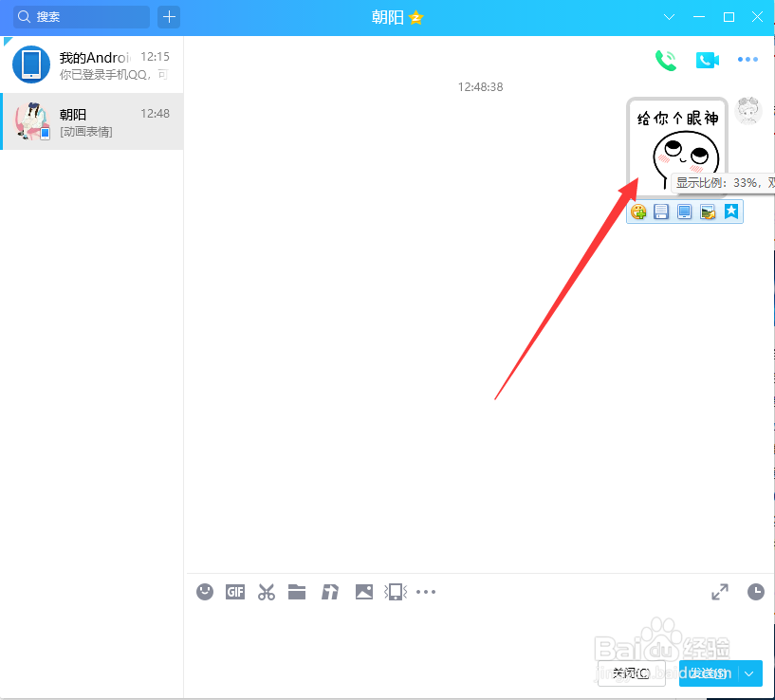Start a video call with 朝阳
This screenshot has width=775, height=700.
coord(708,61)
